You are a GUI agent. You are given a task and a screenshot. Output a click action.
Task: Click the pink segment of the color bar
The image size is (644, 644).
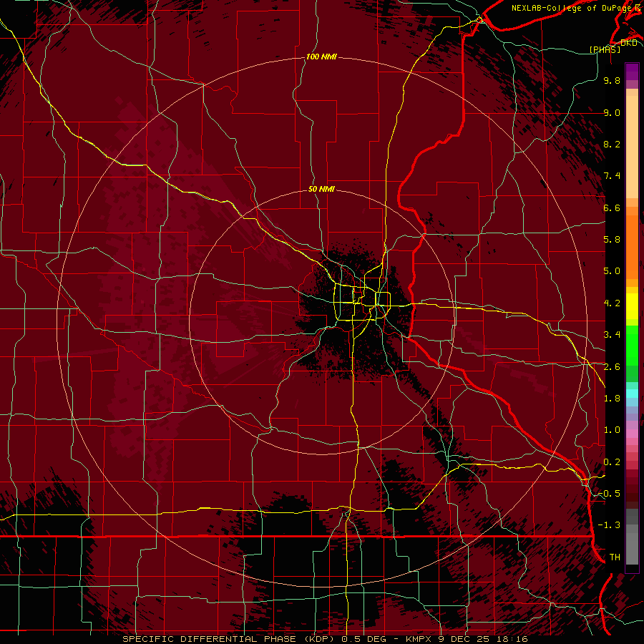pyautogui.click(x=632, y=434)
